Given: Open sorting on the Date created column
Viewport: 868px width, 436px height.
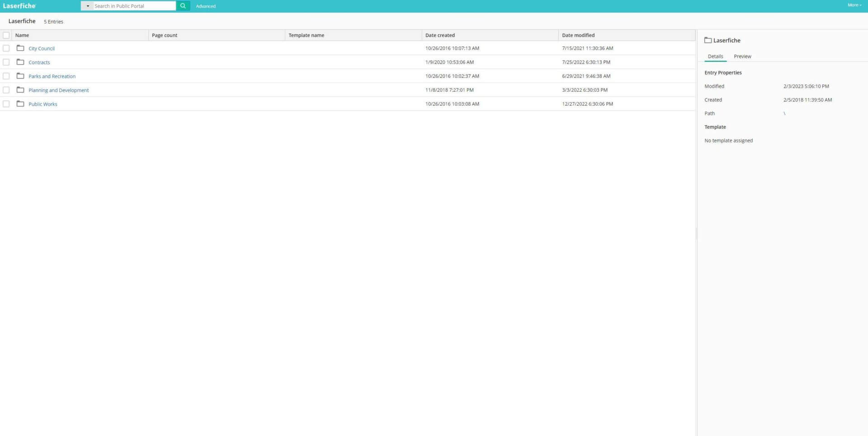Looking at the screenshot, I should click(439, 35).
